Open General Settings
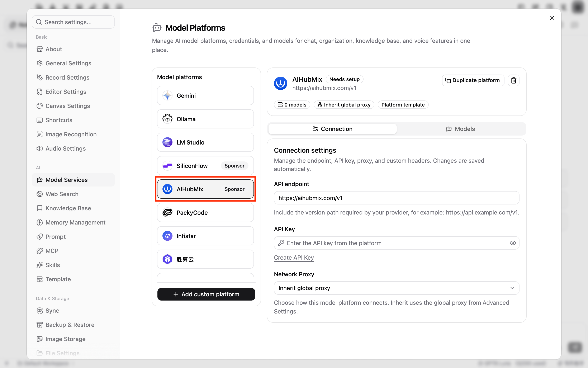The height and width of the screenshot is (368, 588). (73, 63)
